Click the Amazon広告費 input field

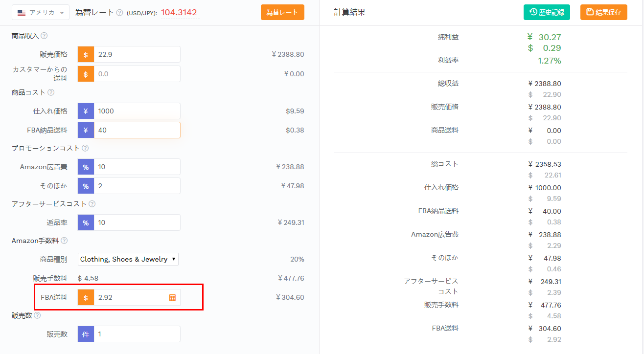pos(137,167)
